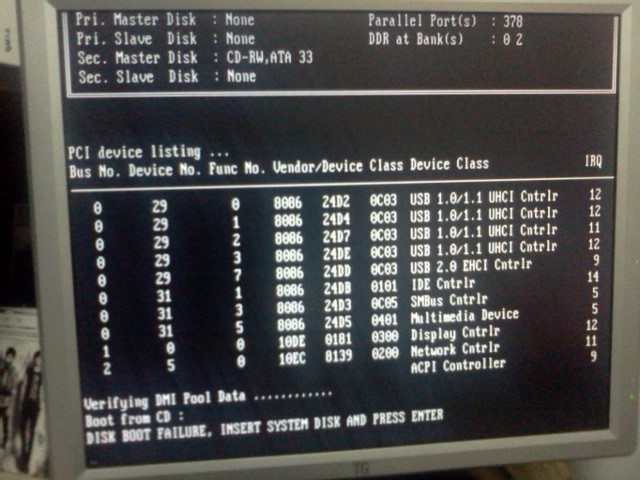Click class code '0C05' in the SMBus row

(x=384, y=303)
